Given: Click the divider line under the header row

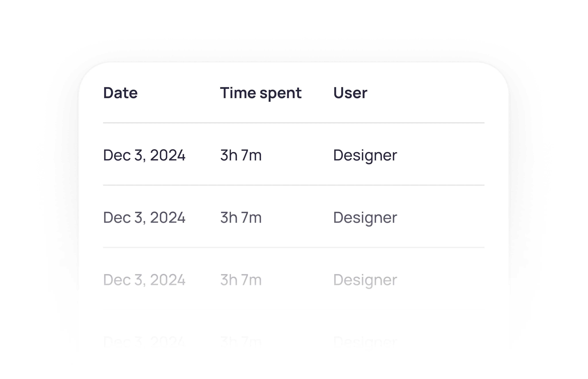Looking at the screenshot, I should 294,123.
